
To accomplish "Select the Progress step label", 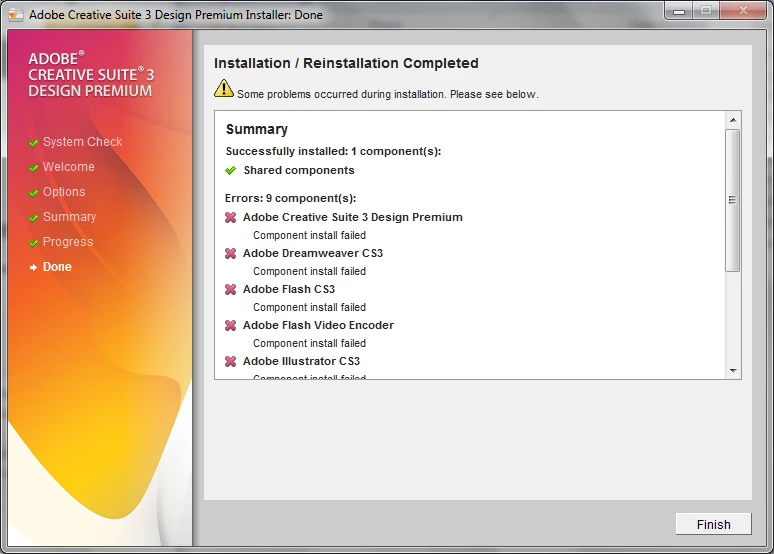I will [68, 241].
